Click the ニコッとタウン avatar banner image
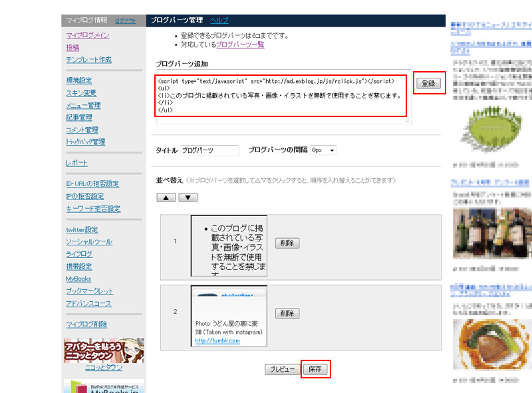Viewport: 532px width, 393px height. pos(104,350)
